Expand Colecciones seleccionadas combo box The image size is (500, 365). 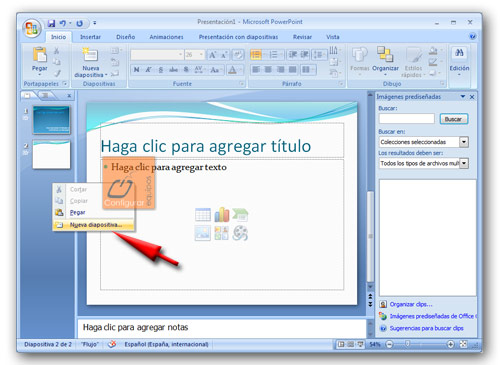coord(464,142)
